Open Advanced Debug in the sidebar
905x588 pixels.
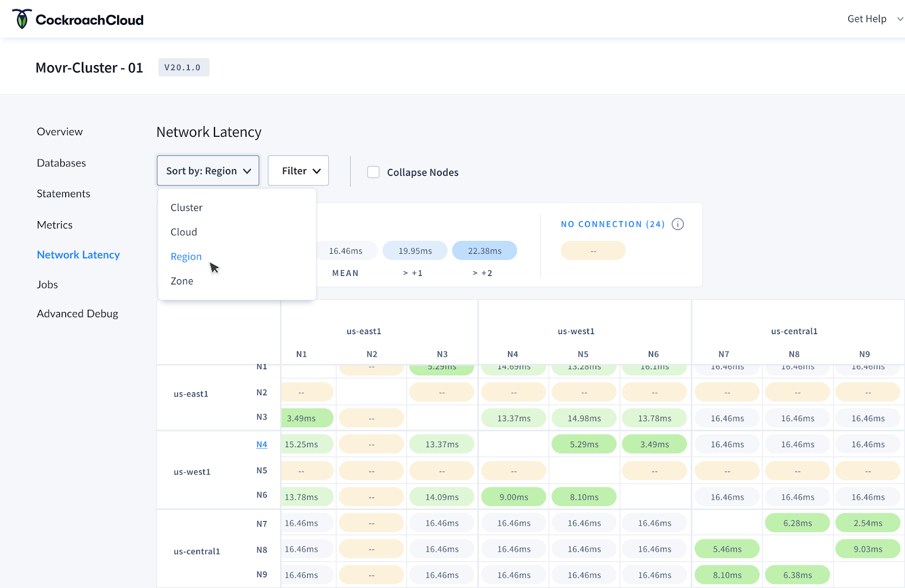point(77,314)
